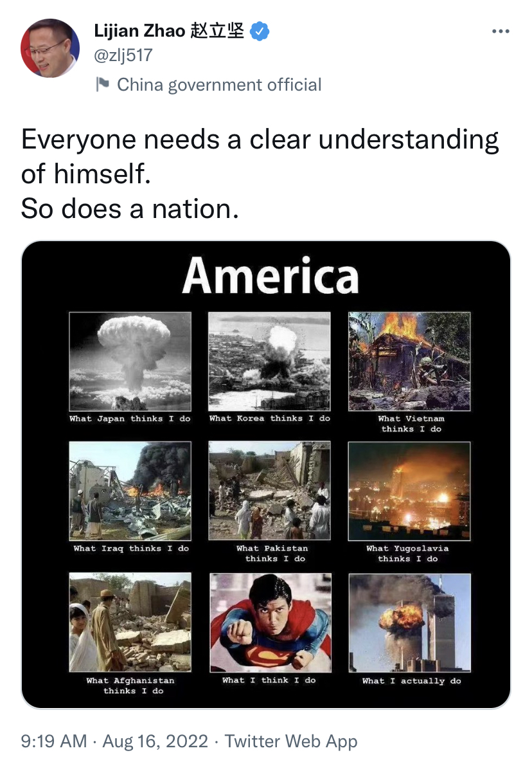Open the America meme image
This screenshot has width=532, height=773.
pyautogui.click(x=266, y=475)
